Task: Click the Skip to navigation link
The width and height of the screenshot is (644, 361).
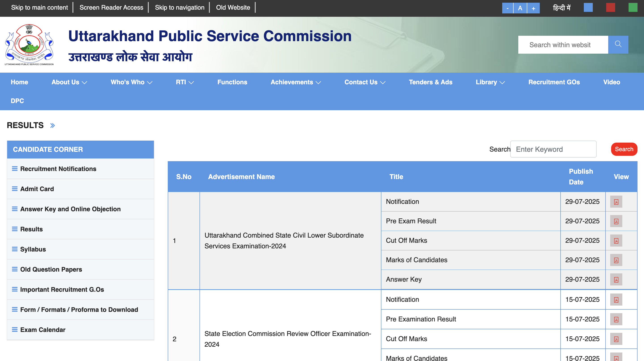Action: [179, 8]
